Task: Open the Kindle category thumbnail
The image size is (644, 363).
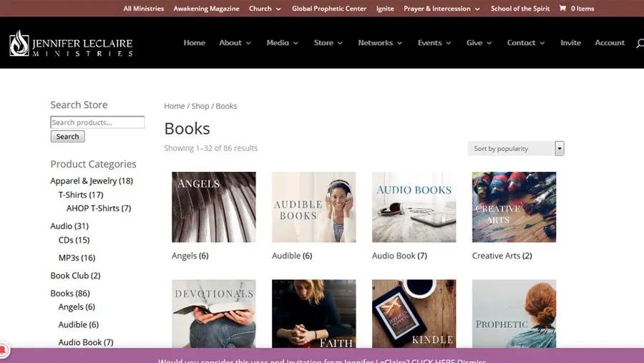Action: click(414, 314)
